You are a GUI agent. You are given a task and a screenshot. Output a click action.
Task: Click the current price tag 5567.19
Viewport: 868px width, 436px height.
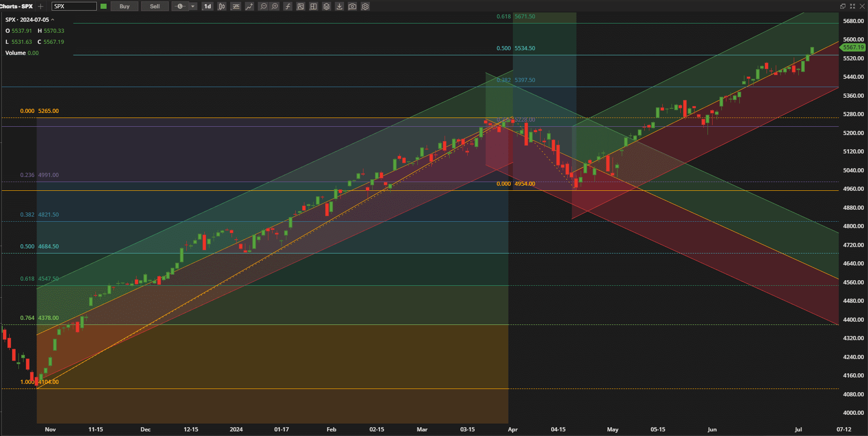pos(852,47)
